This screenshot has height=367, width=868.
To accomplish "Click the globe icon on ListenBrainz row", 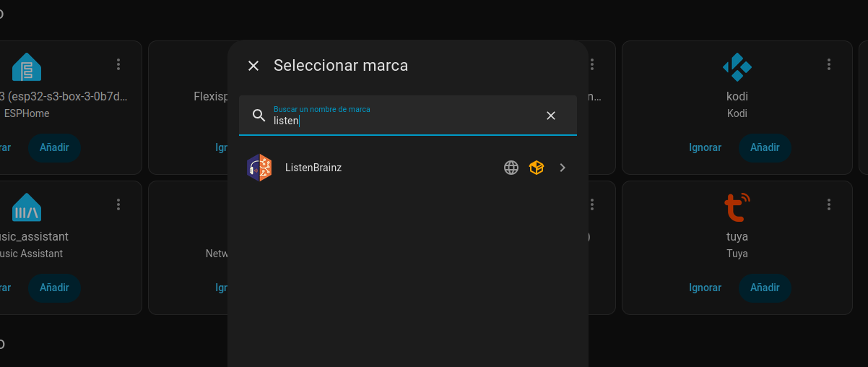I will (x=511, y=168).
